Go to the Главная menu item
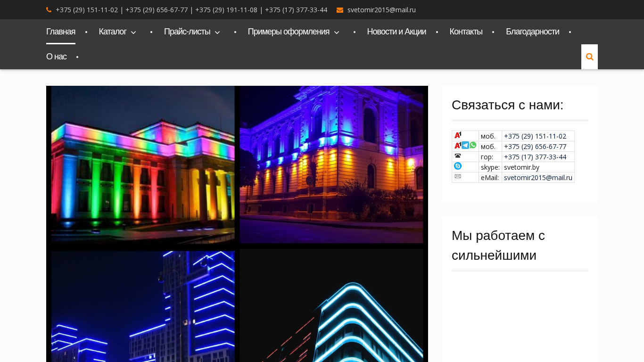 (x=60, y=32)
